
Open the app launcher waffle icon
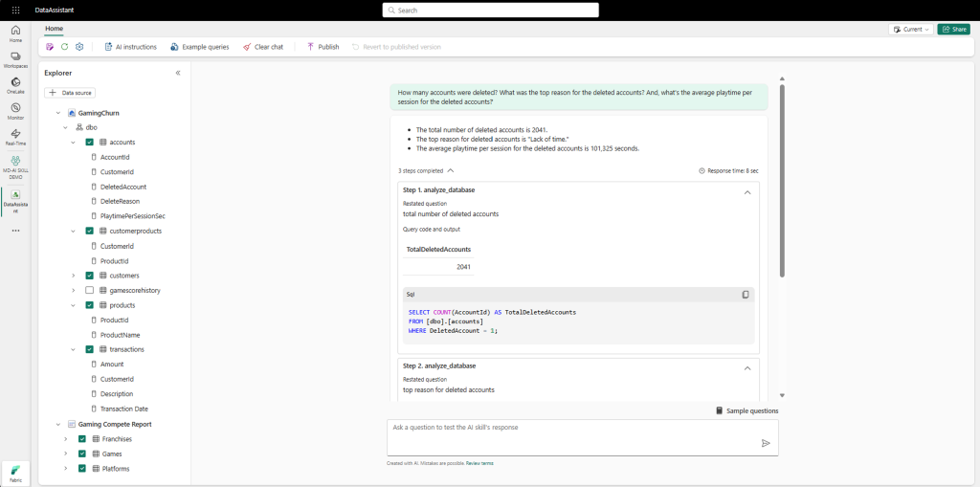coord(15,11)
